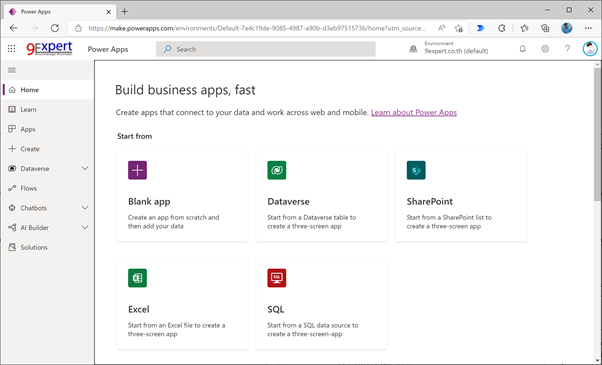
Task: Open a new browser tab
Action: (x=124, y=12)
